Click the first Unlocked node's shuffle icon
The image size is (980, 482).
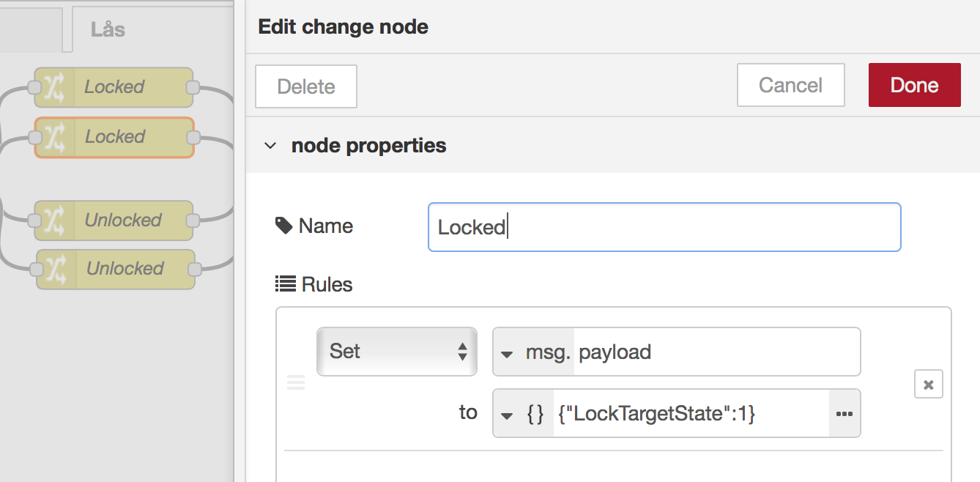55,220
